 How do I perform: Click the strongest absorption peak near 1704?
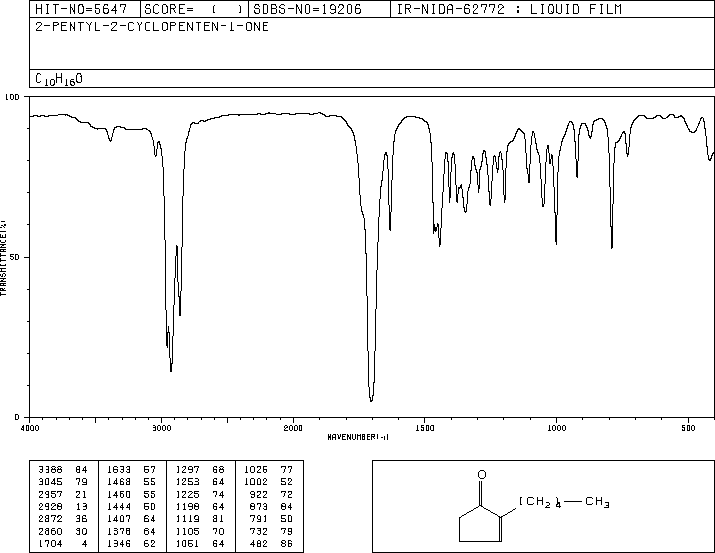click(371, 399)
